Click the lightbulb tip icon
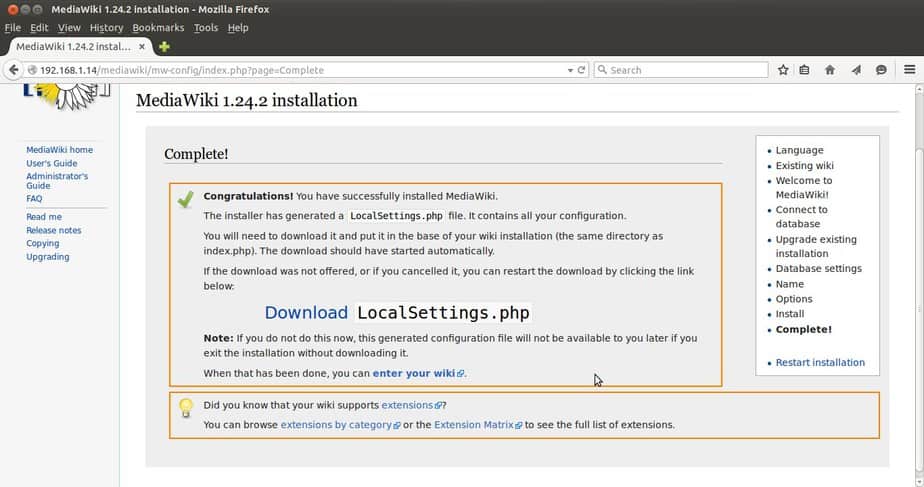Screen dimensions: 924x487 (186, 408)
